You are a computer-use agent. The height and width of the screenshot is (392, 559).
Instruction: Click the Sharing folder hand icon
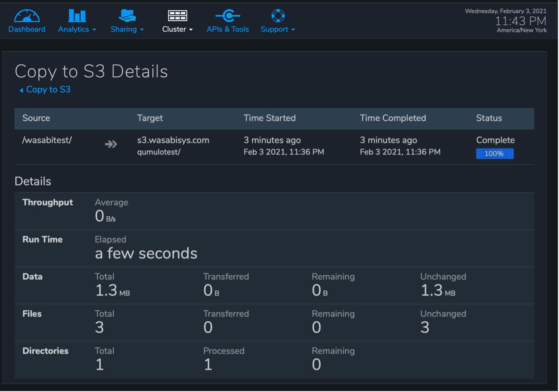127,16
